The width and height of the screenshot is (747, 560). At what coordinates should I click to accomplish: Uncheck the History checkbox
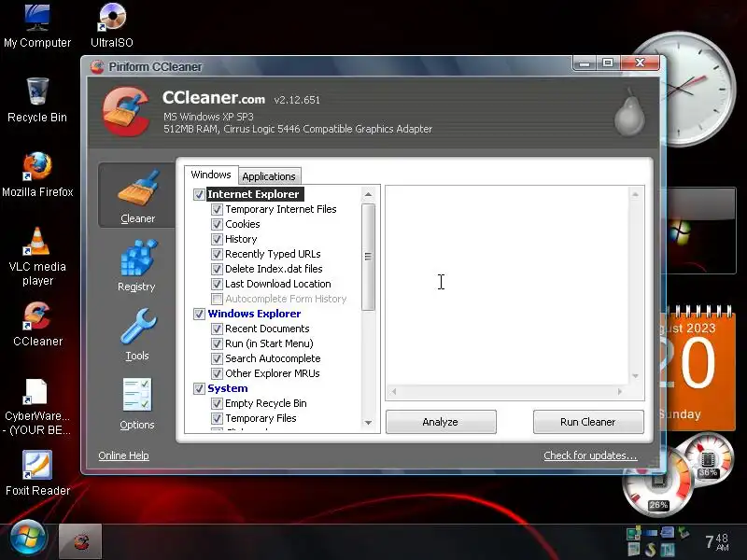[x=217, y=239]
